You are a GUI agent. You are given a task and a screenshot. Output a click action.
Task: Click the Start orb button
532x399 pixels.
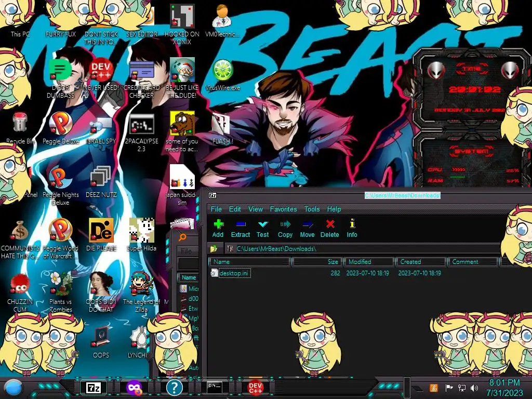point(14,388)
